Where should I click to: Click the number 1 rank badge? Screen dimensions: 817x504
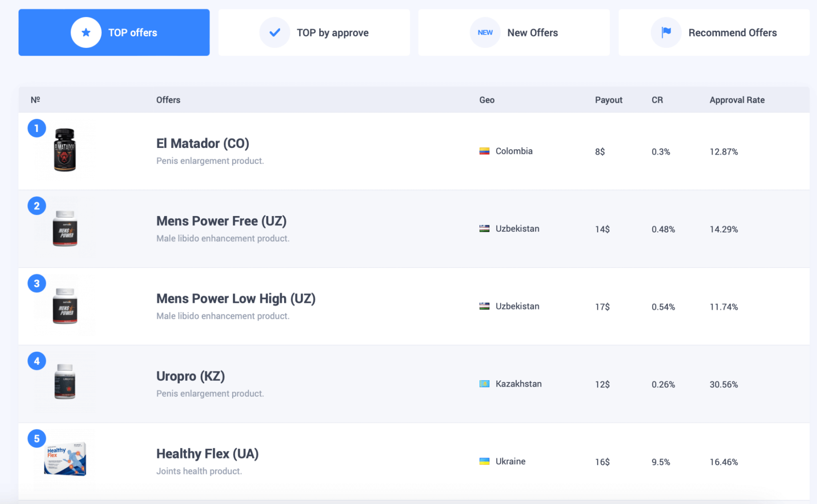[37, 129]
